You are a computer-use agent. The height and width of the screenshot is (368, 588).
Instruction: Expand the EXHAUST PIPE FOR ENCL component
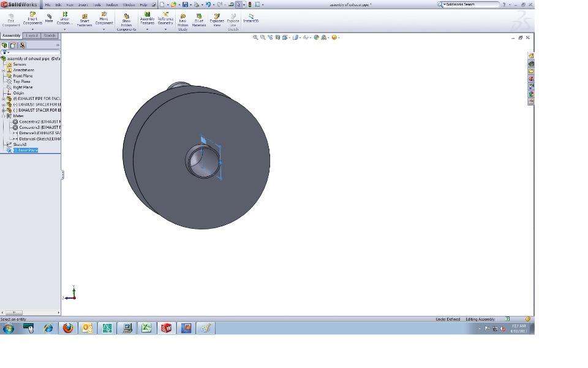[x=4, y=99]
